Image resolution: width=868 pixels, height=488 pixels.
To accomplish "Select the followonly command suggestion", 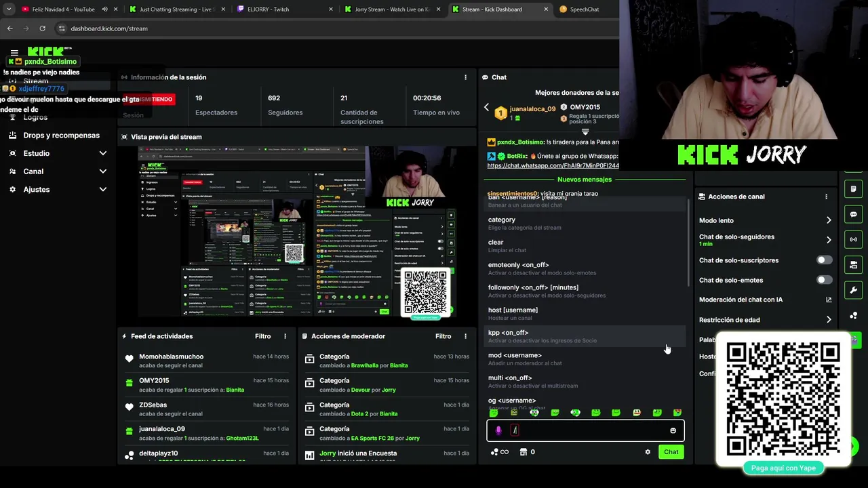I will [x=585, y=291].
